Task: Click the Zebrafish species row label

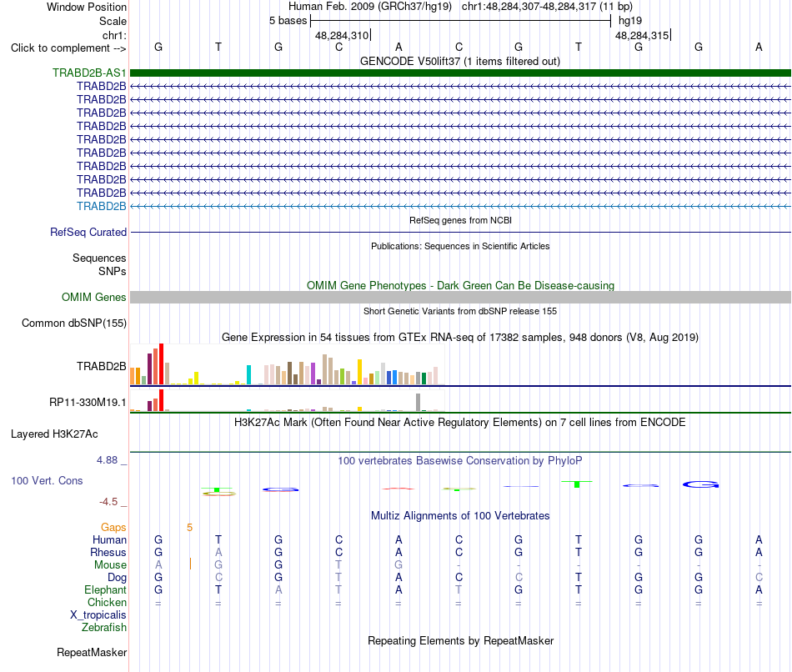Action: 104,628
